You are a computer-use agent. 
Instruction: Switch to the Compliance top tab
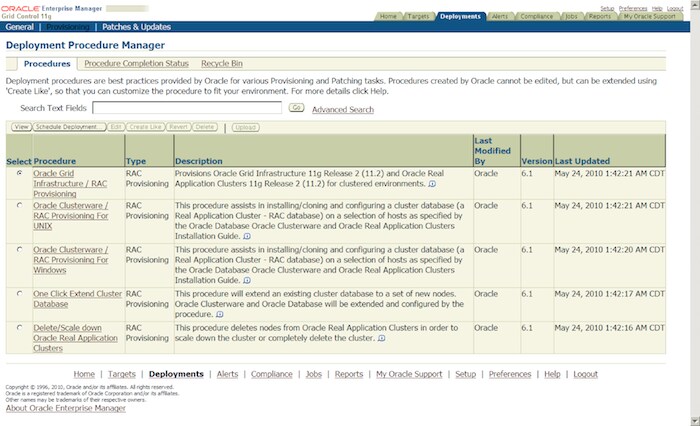pyautogui.click(x=537, y=16)
